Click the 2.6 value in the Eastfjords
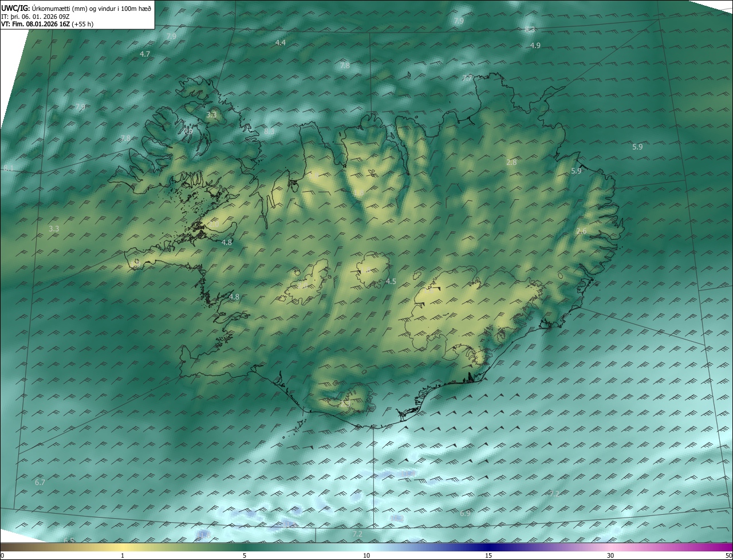733x560 pixels. [x=581, y=231]
